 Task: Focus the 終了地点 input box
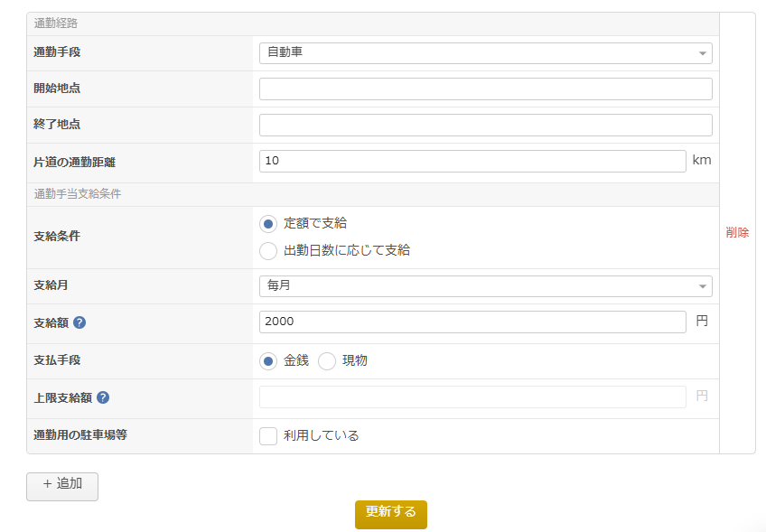click(x=485, y=125)
